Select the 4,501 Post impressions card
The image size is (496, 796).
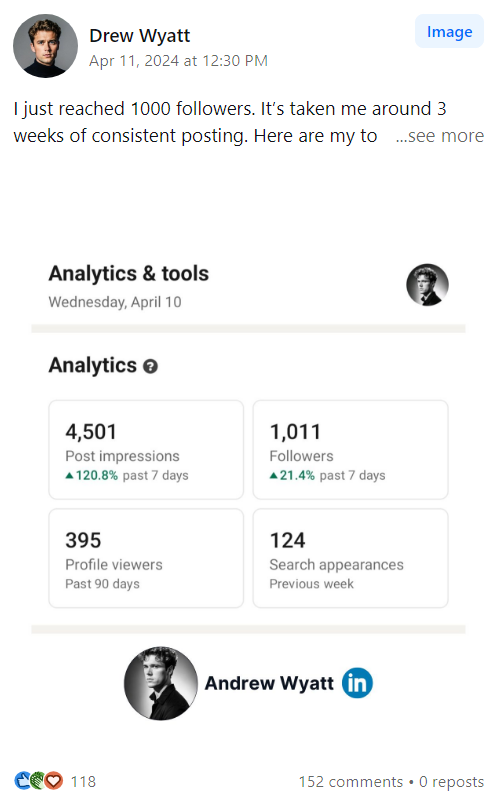[x=146, y=450]
